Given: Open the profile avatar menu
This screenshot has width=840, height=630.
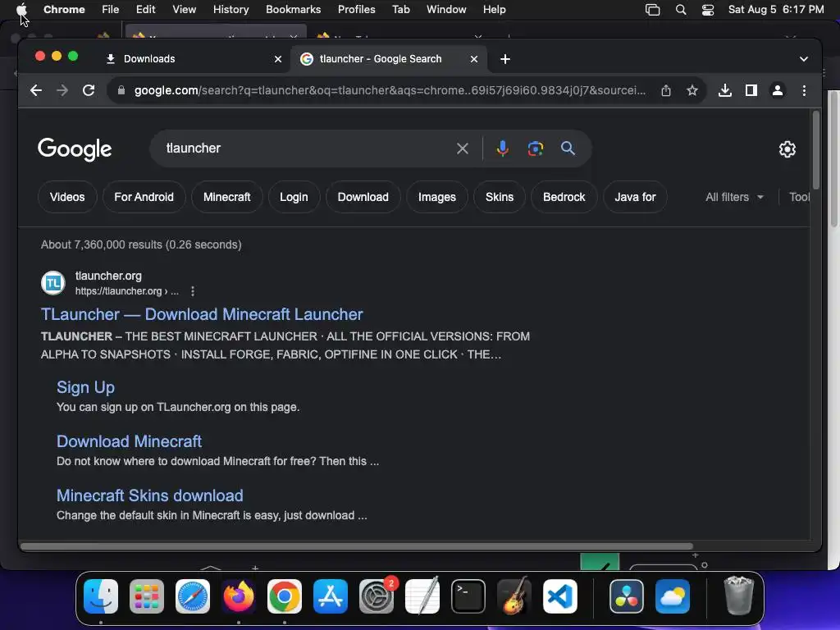Looking at the screenshot, I should pos(778,90).
